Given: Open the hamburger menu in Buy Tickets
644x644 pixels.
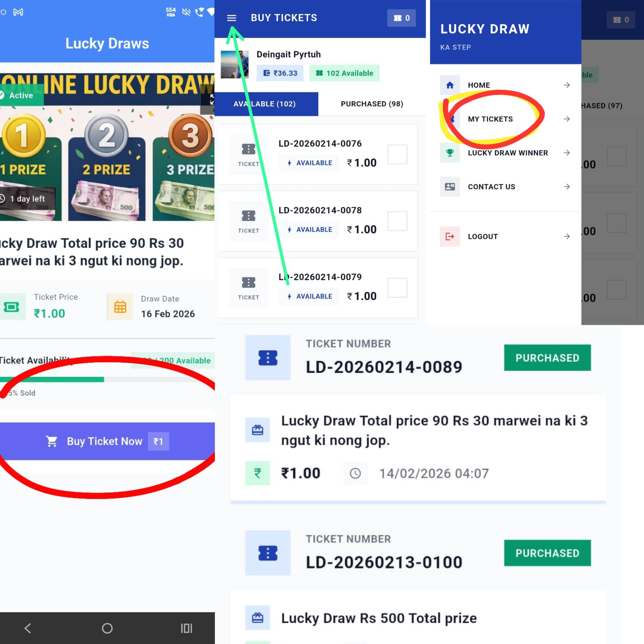Looking at the screenshot, I should 232,18.
